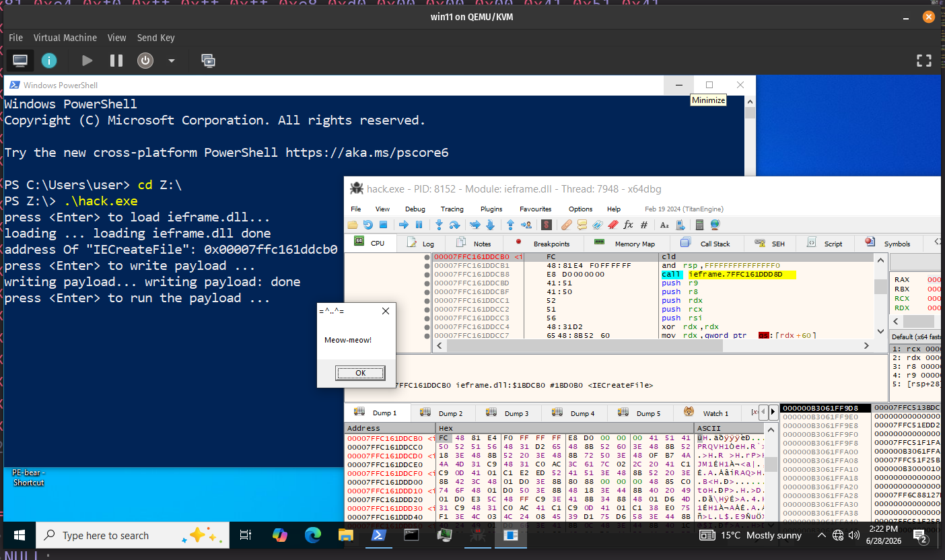Click OK in the Meow-meow dialog

(x=360, y=373)
